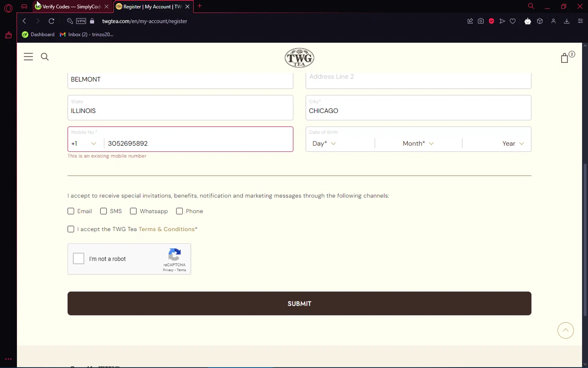This screenshot has width=588, height=368.
Task: Click the Opera search icon in title bar
Action: pos(531,6)
